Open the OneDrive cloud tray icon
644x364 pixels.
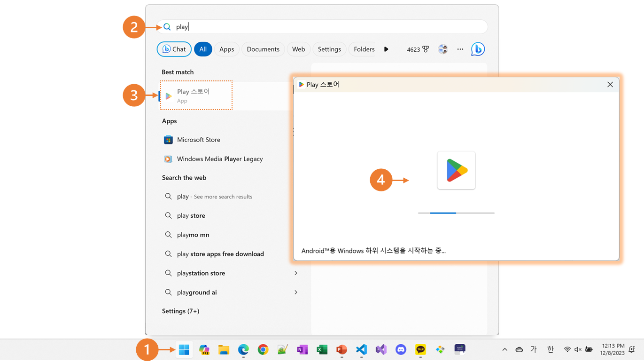pyautogui.click(x=519, y=349)
